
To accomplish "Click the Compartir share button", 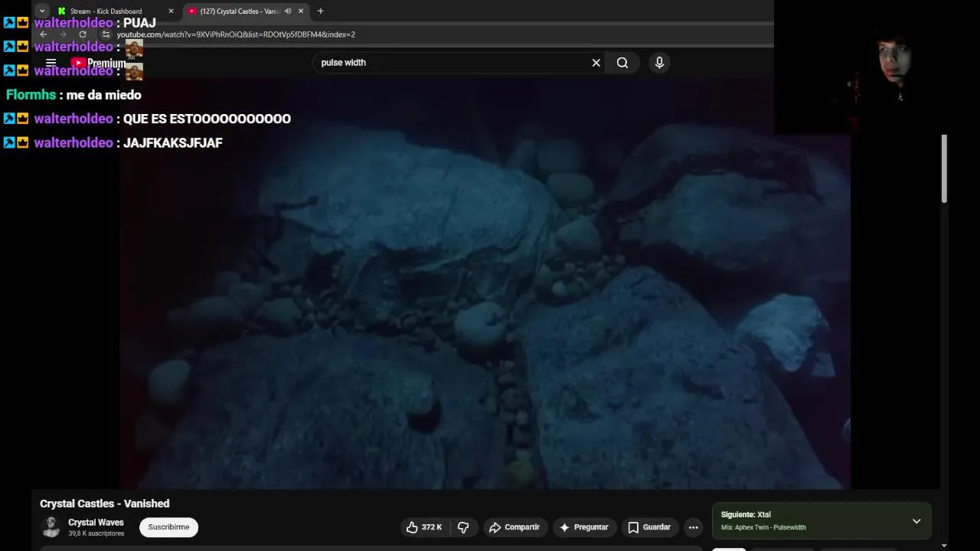I will point(514,527).
